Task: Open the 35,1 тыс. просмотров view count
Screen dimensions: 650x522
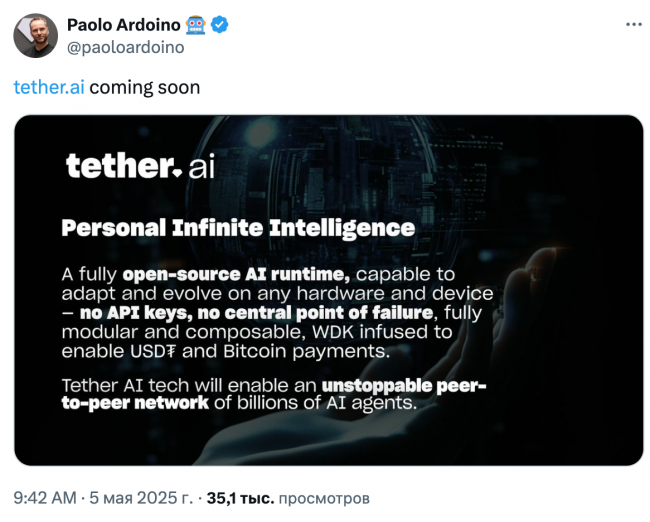Action: [x=288, y=498]
